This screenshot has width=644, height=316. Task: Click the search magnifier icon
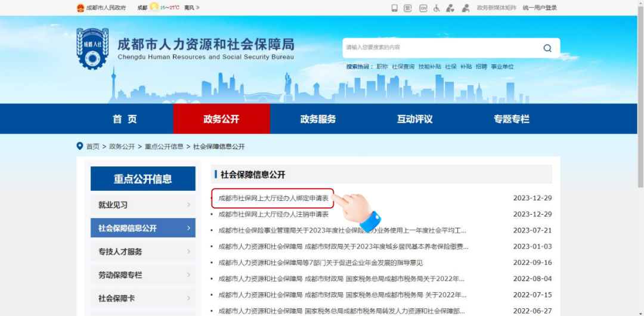click(x=547, y=48)
